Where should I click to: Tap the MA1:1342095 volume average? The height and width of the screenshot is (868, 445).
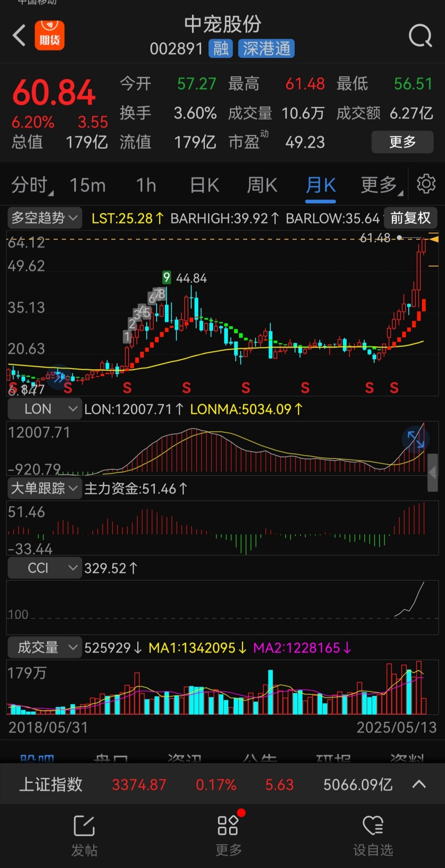[x=197, y=648]
